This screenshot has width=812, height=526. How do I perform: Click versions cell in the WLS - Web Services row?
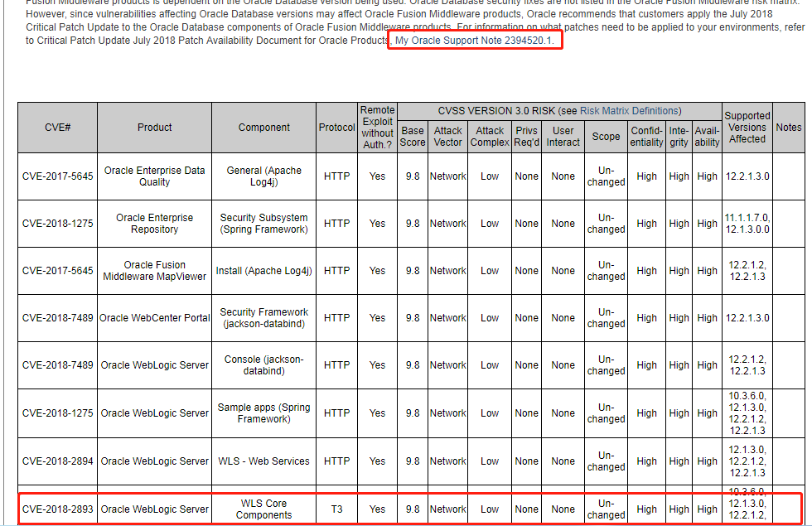[x=747, y=461]
